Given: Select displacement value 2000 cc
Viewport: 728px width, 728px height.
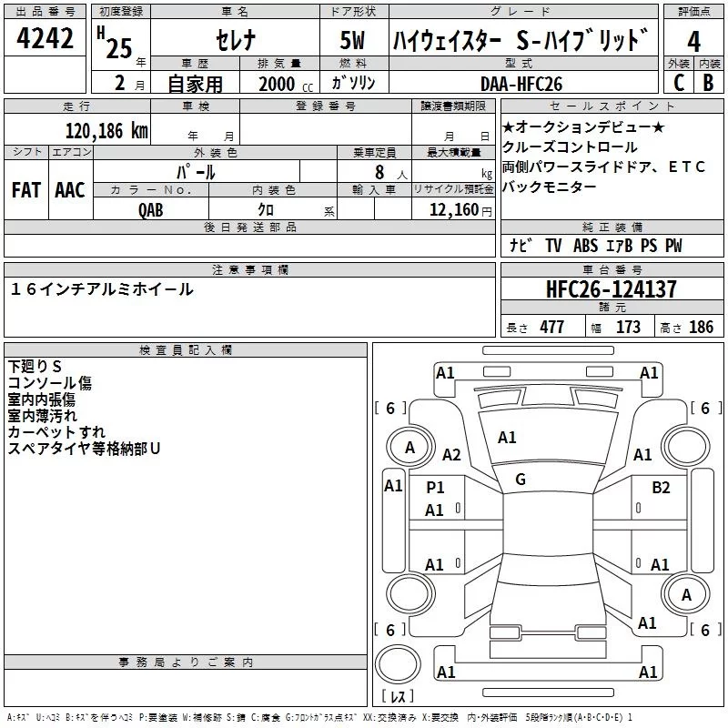Looking at the screenshot, I should [286, 84].
